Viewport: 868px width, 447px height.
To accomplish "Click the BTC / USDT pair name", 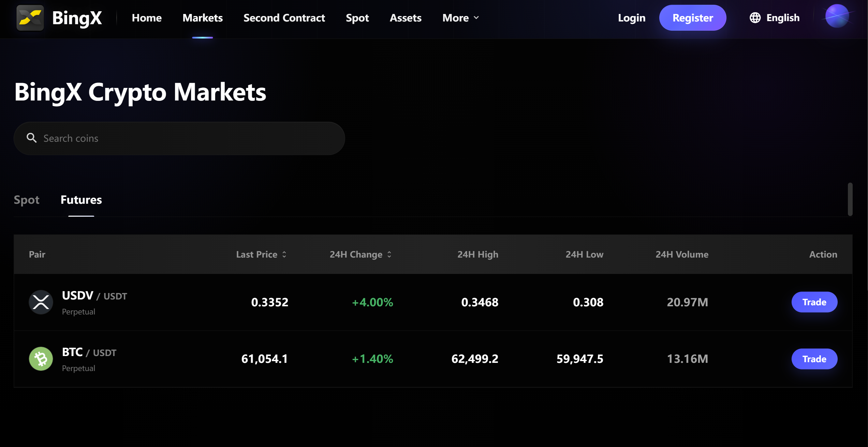I will point(89,352).
